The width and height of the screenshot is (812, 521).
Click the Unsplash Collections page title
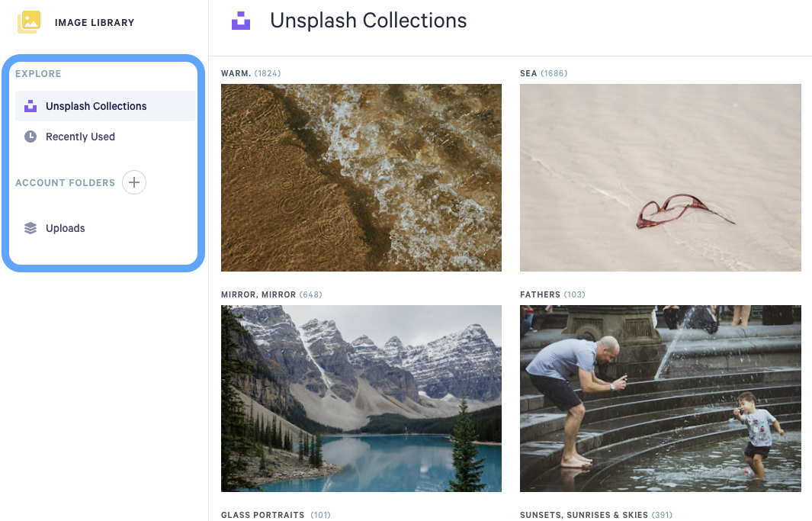tap(368, 21)
